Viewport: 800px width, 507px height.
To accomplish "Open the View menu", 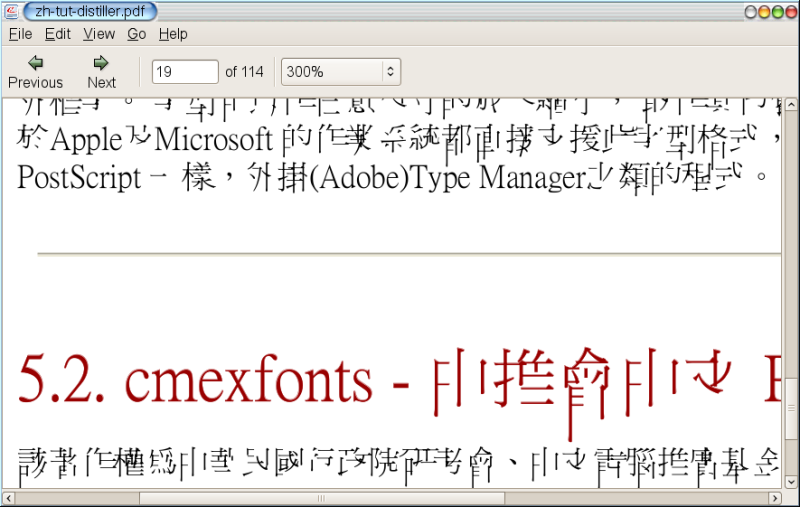I will tap(99, 34).
